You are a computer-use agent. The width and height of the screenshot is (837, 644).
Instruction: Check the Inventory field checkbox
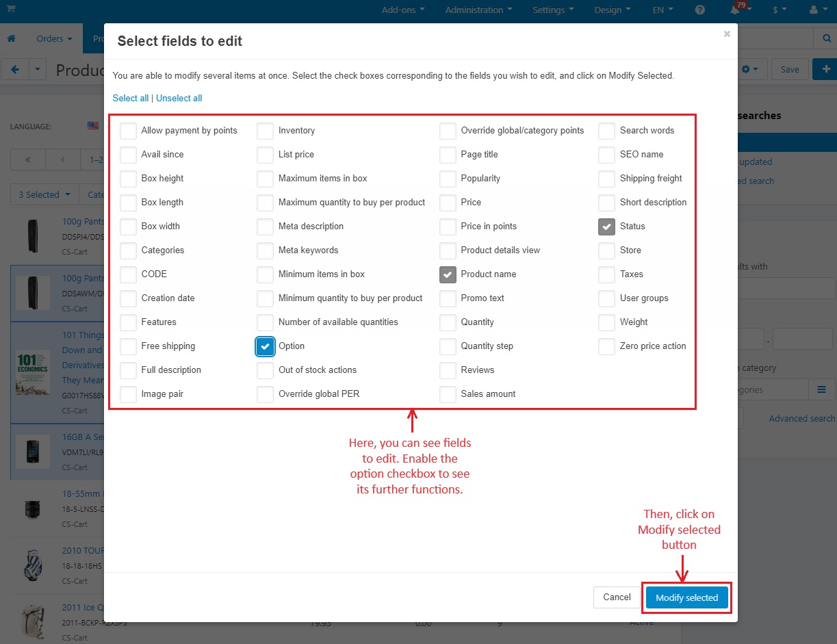266,130
